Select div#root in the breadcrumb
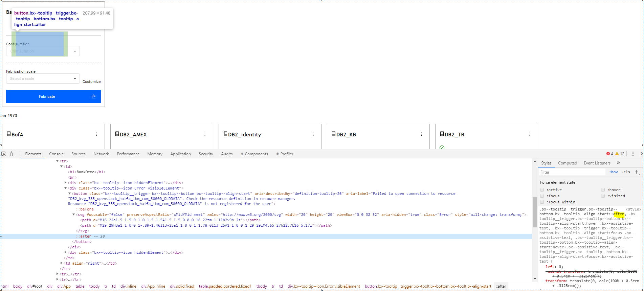The image size is (644, 291). pyautogui.click(x=35, y=286)
